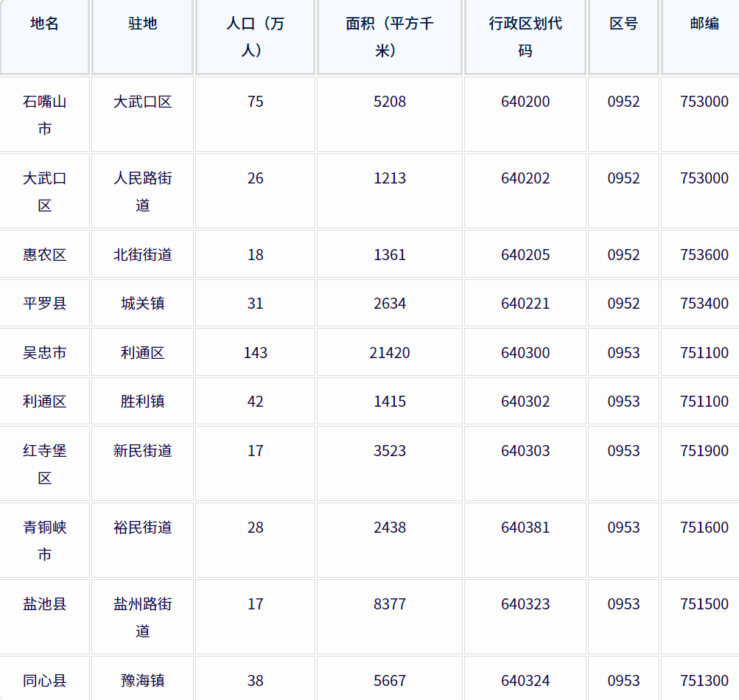
Task: Click division code 640381
Action: point(525,527)
